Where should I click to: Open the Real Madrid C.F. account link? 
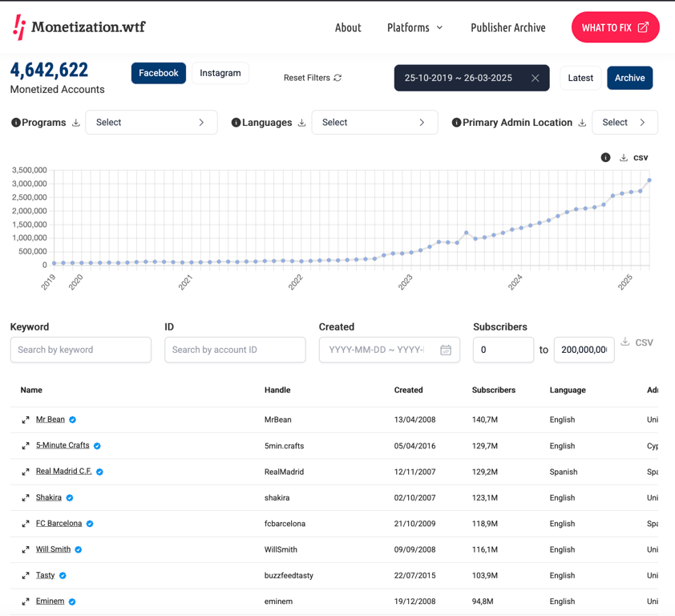63,472
